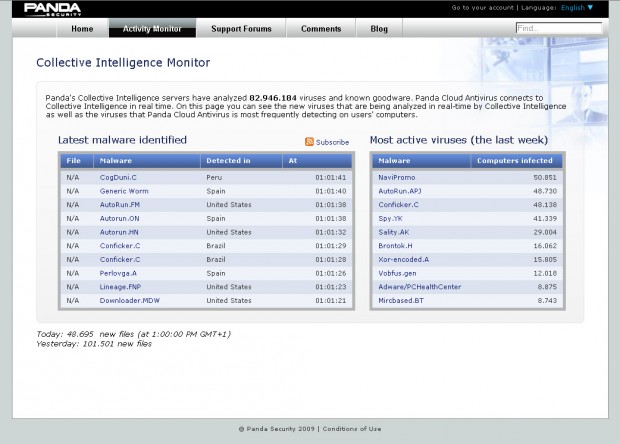
Task: Click the Autorun.ON malware link
Action: click(119, 218)
